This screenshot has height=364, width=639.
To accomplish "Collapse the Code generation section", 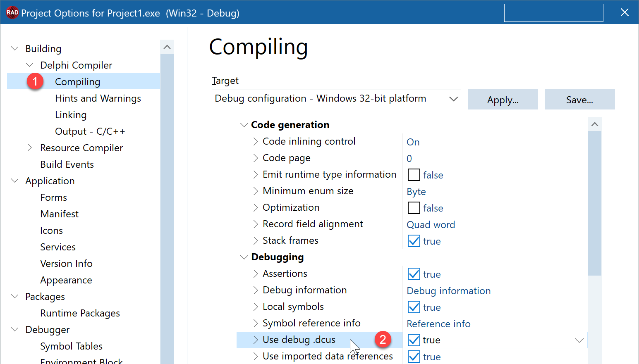I will (x=244, y=124).
